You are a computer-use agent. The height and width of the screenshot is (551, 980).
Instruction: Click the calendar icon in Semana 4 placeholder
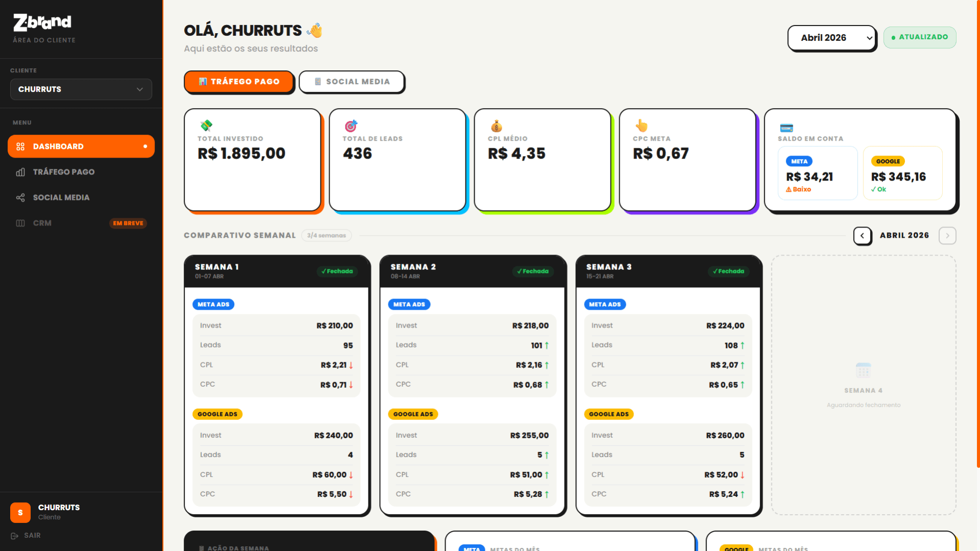point(863,369)
